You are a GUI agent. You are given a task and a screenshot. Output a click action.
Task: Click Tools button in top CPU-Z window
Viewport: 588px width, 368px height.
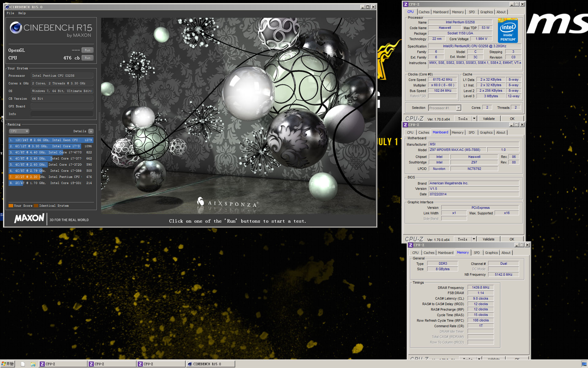pos(463,119)
